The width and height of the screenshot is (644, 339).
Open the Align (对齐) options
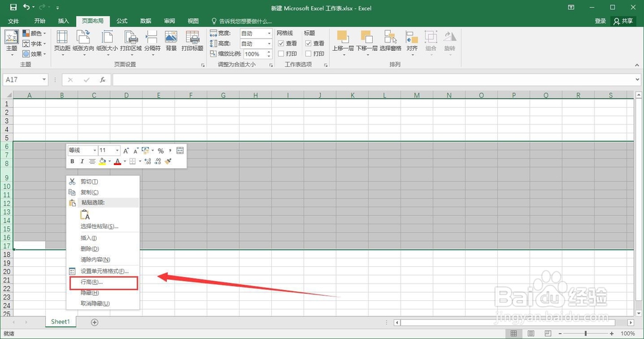[x=412, y=43]
